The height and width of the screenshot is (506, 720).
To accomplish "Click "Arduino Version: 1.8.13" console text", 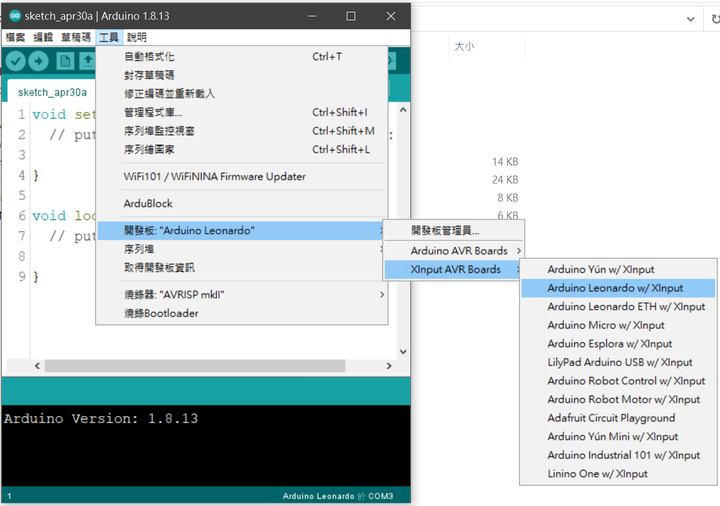I will coord(101,418).
